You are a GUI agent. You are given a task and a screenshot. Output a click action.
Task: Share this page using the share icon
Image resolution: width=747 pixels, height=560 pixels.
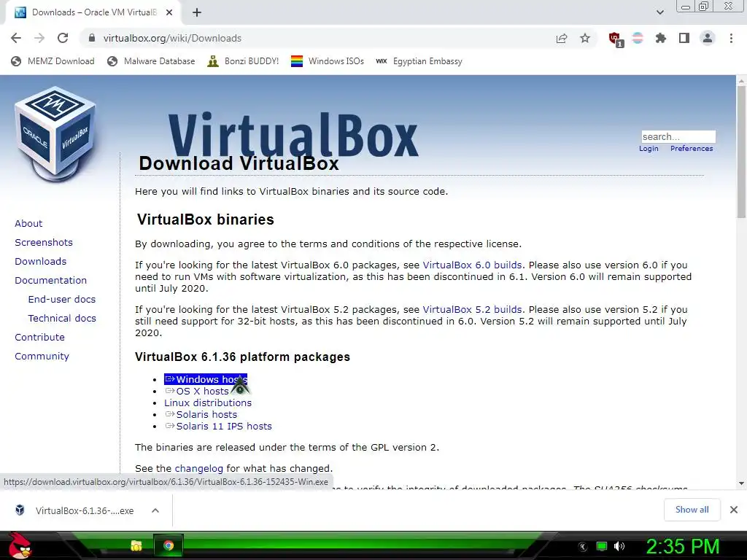[x=562, y=38]
